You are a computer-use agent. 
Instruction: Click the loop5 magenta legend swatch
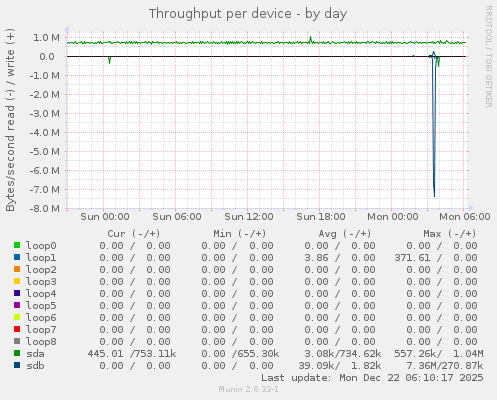(x=17, y=305)
